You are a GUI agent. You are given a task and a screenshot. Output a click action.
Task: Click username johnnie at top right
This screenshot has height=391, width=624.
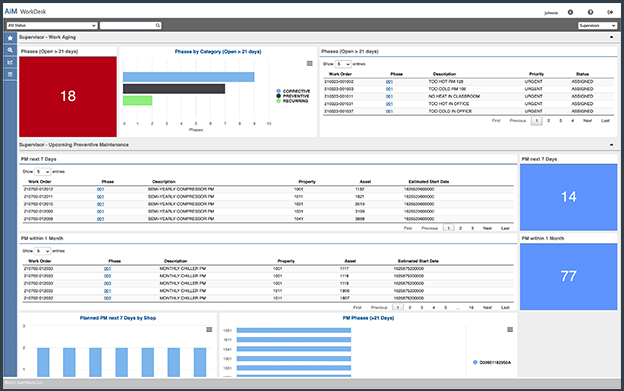551,13
